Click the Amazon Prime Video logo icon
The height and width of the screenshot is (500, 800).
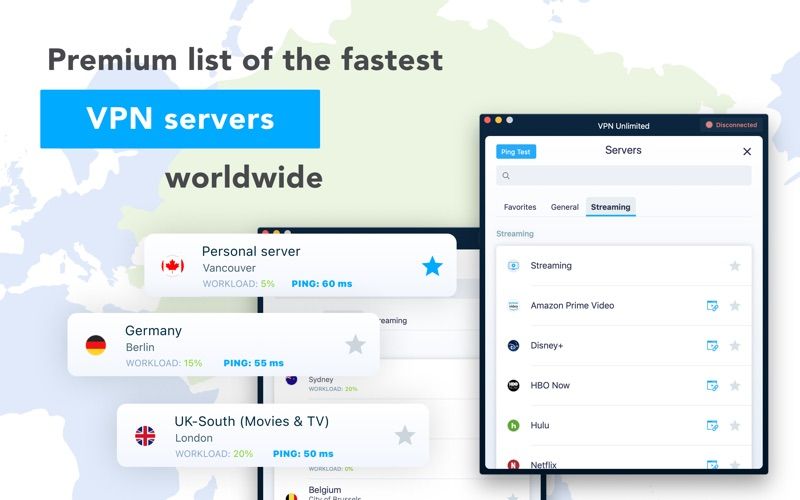pyautogui.click(x=513, y=306)
